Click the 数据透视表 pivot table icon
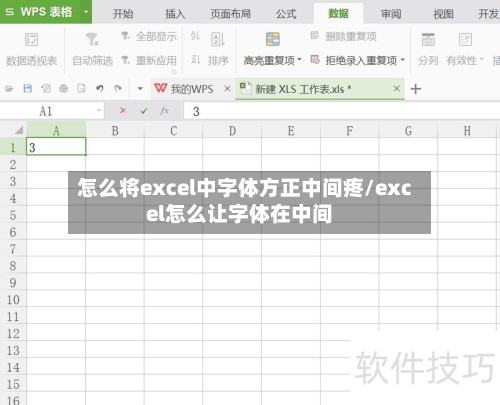Image resolution: width=500 pixels, height=405 pixels. tap(32, 40)
